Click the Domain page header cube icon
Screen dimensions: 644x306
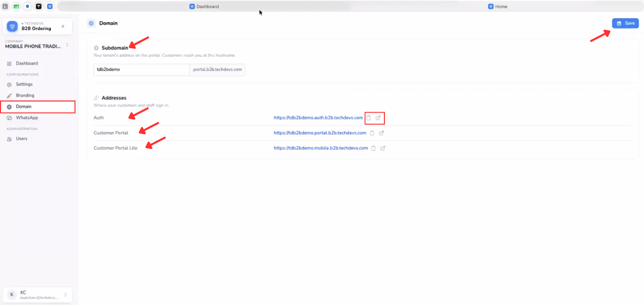(x=91, y=23)
